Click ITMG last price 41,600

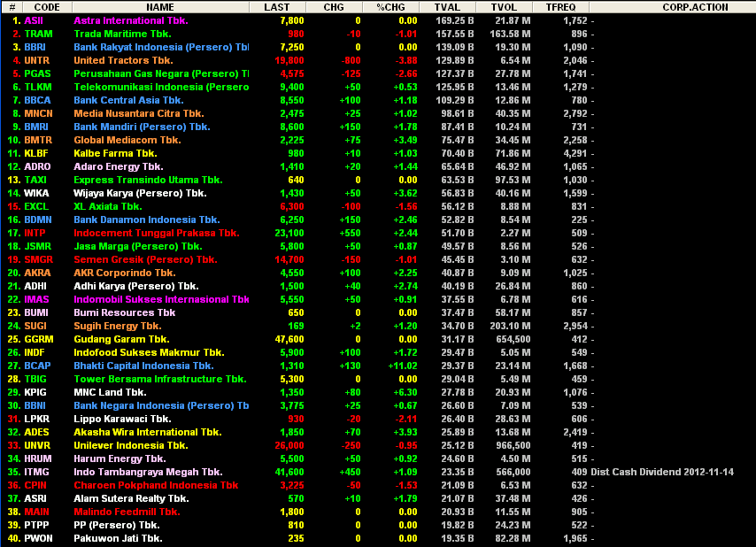[289, 472]
